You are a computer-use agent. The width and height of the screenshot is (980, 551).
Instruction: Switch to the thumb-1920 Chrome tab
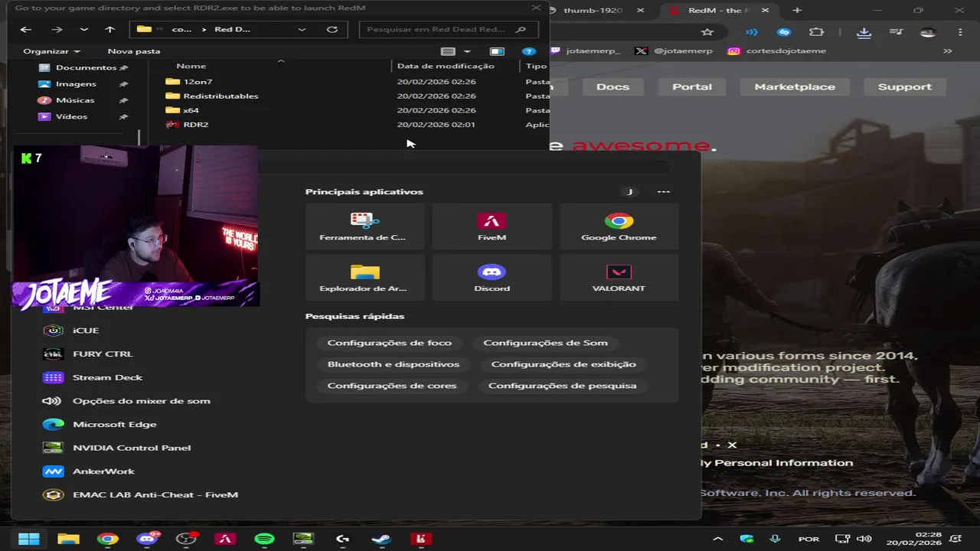[x=593, y=11]
